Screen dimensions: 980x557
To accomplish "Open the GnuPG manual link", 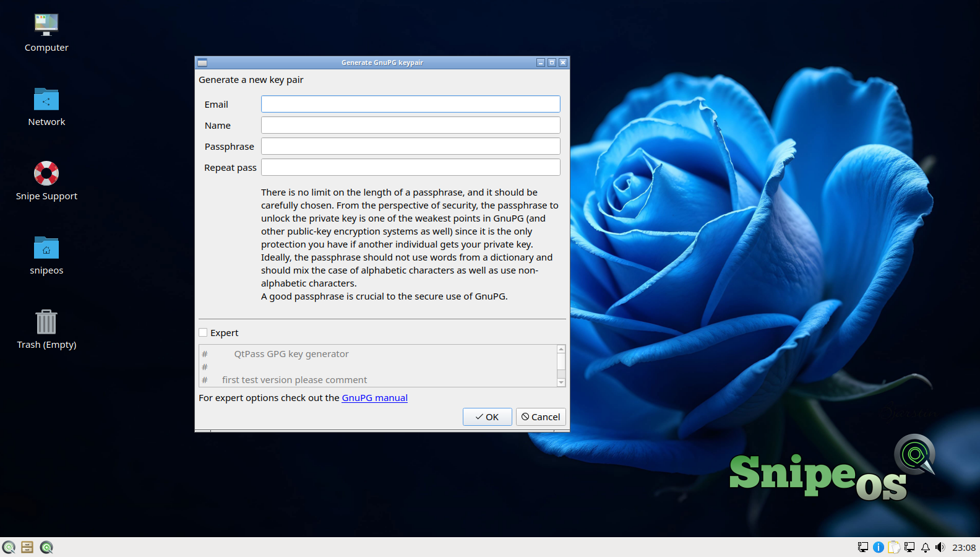I will 375,398.
